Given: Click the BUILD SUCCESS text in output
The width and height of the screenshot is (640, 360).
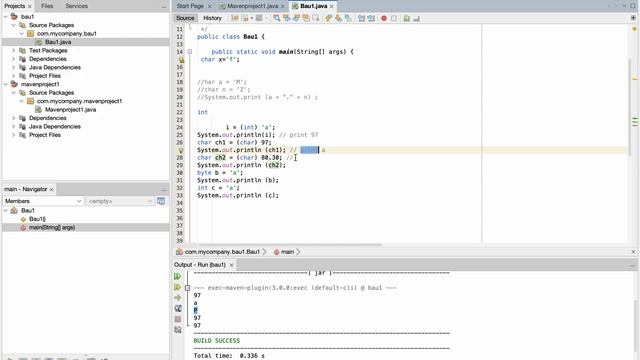Looking at the screenshot, I should point(217,341).
